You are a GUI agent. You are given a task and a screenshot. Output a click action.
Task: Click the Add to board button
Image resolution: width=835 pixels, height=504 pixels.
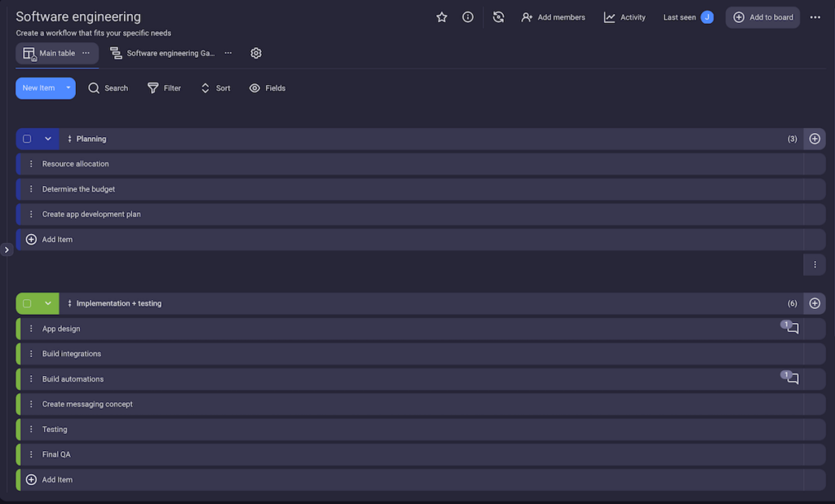click(x=763, y=17)
